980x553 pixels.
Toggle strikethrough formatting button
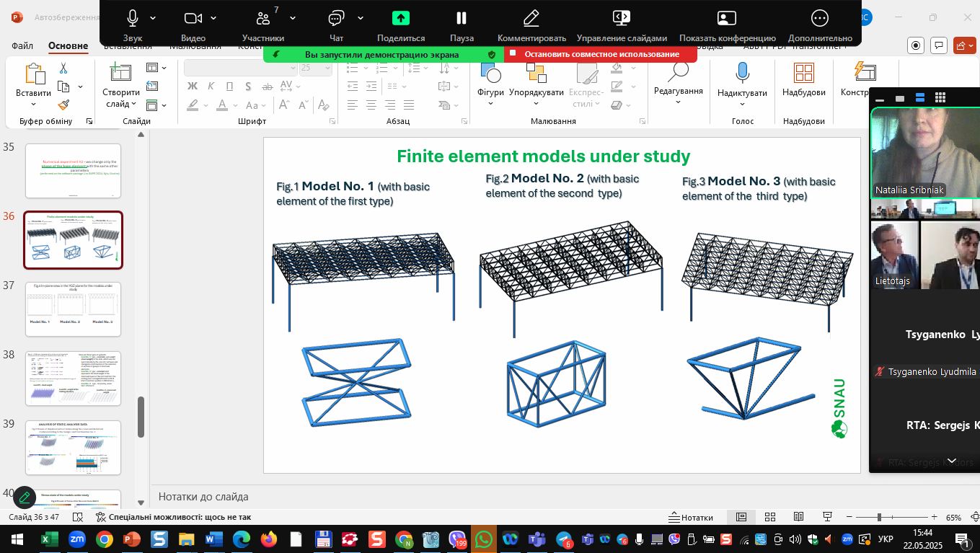(x=267, y=87)
